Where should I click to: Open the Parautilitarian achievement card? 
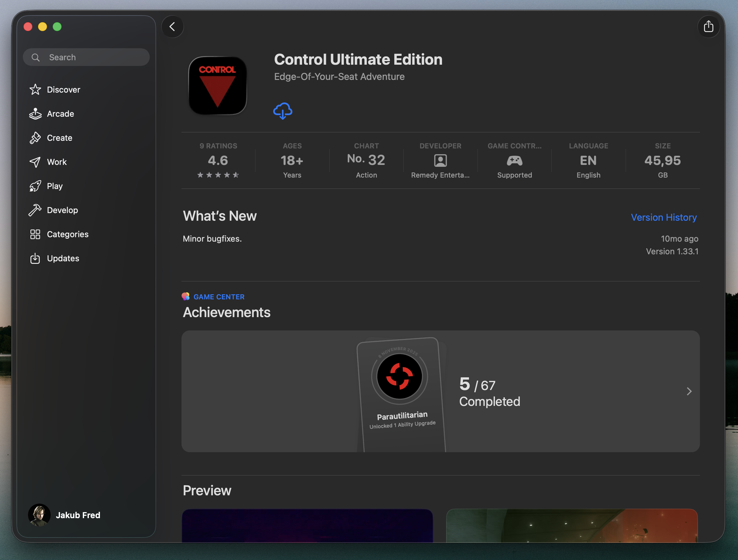402,395
